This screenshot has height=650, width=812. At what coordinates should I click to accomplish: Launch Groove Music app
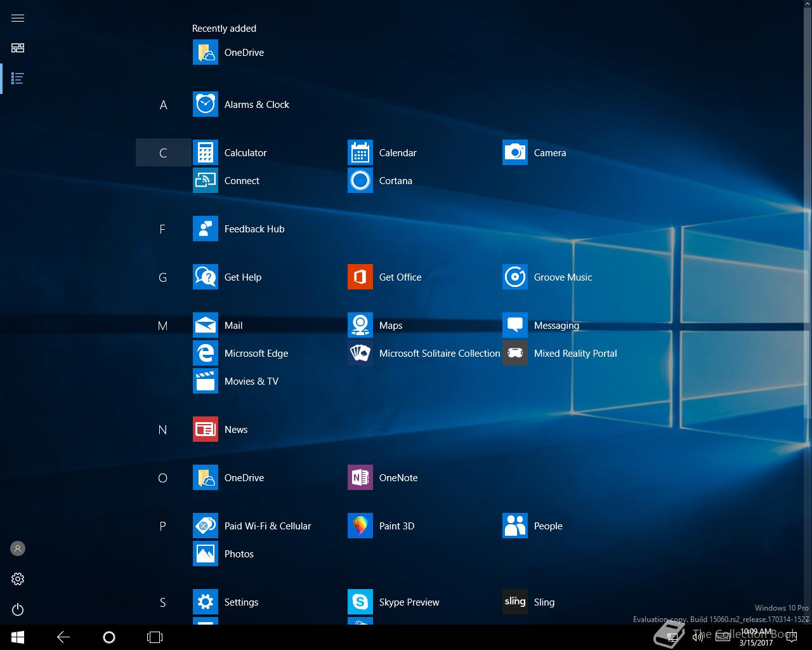(x=547, y=277)
